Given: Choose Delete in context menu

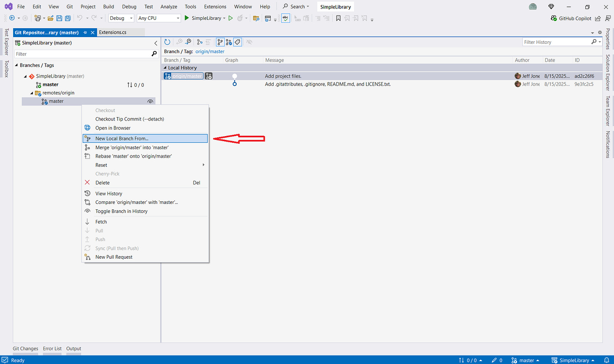Looking at the screenshot, I should (x=145, y=182).
